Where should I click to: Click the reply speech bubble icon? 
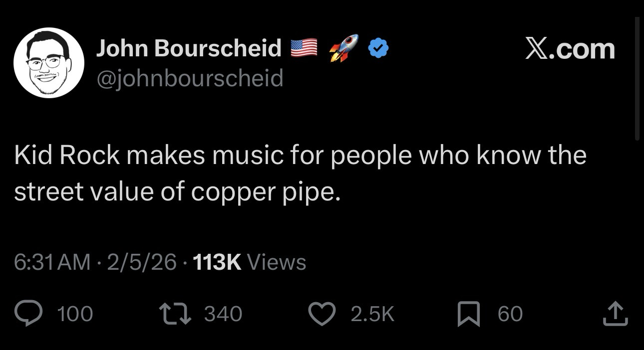(x=29, y=314)
